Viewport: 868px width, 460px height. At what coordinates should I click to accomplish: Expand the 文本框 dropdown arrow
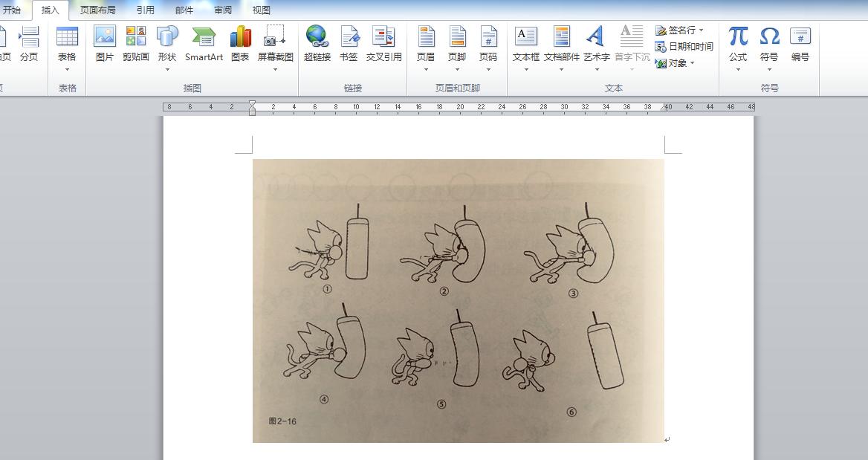click(x=526, y=70)
